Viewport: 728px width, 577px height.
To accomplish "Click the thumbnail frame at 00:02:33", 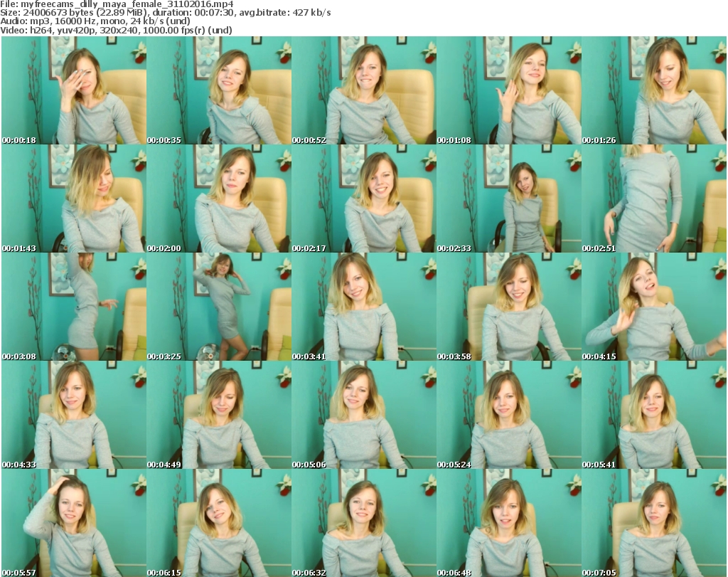I will pos(509,198).
